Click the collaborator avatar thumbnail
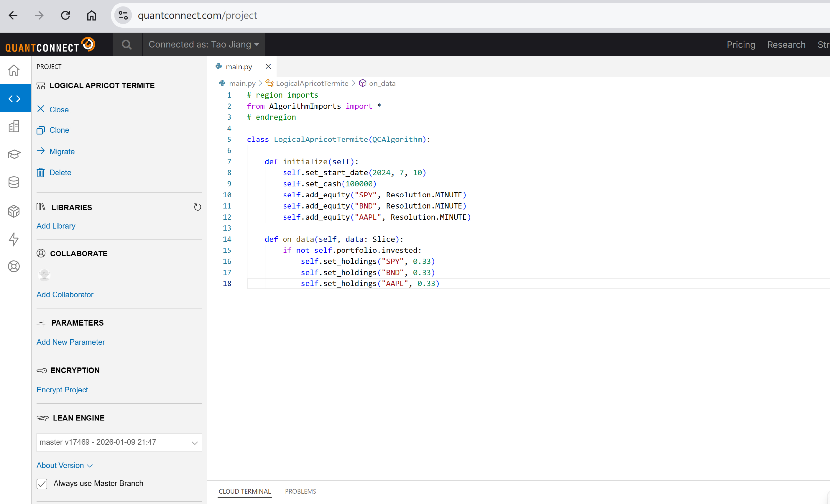 44,275
